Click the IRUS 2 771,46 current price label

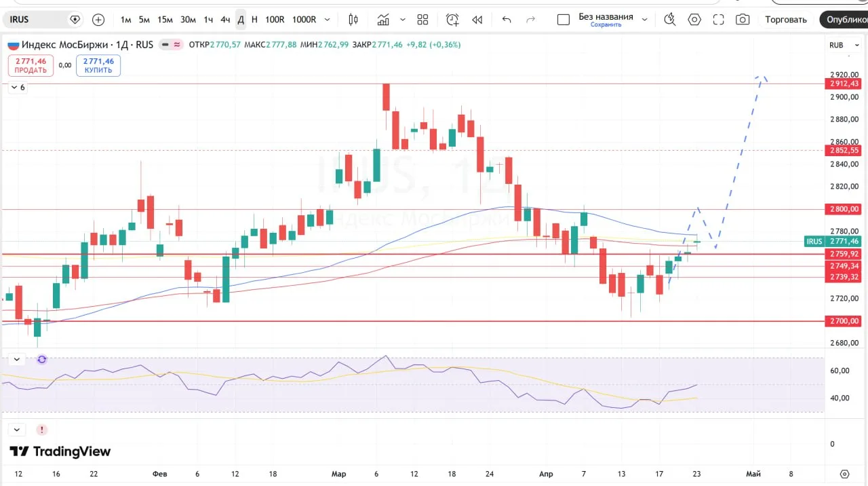[x=833, y=241]
